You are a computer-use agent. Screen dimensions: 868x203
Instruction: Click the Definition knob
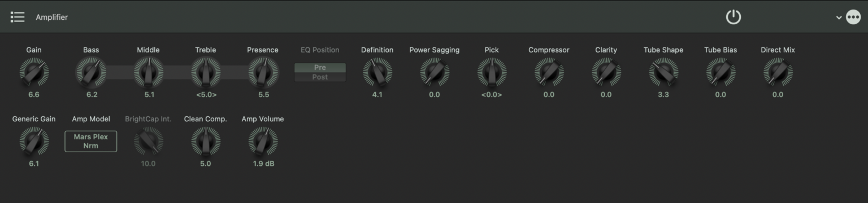[377, 72]
